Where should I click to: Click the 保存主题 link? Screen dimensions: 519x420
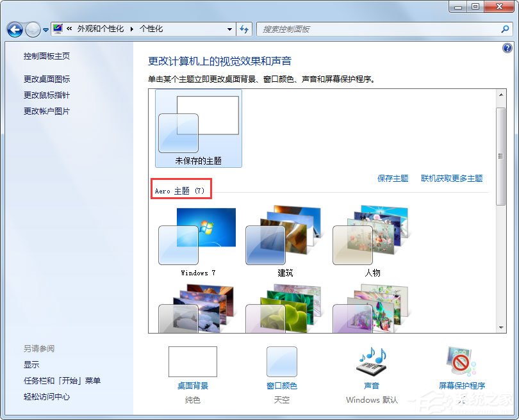(x=393, y=179)
